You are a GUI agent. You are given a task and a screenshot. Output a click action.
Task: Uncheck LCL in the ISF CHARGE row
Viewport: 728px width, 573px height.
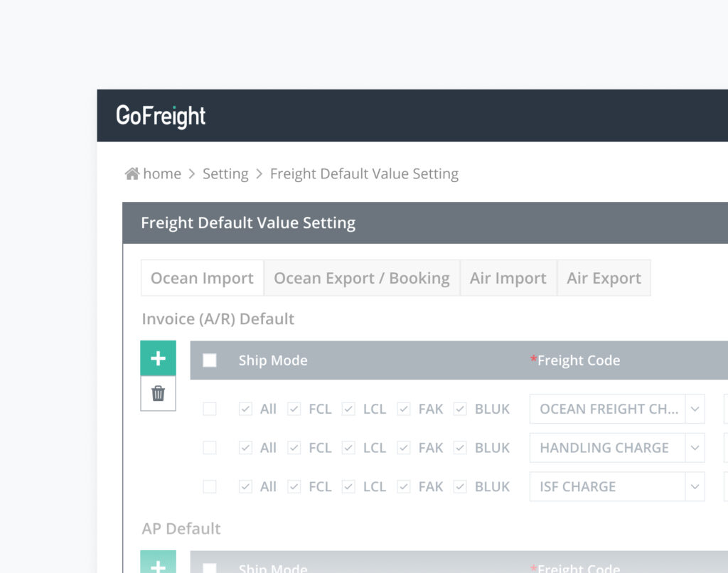pyautogui.click(x=348, y=487)
